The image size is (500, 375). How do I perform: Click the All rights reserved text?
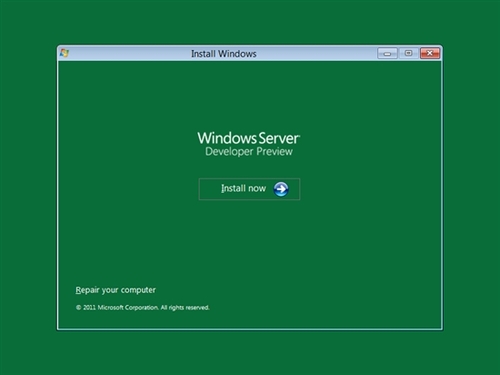point(185,307)
